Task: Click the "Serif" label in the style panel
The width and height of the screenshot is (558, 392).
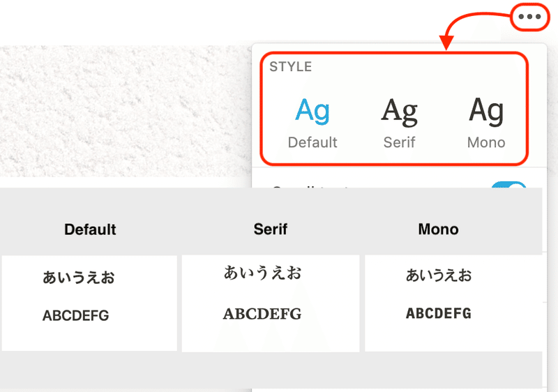Action: coord(399,142)
